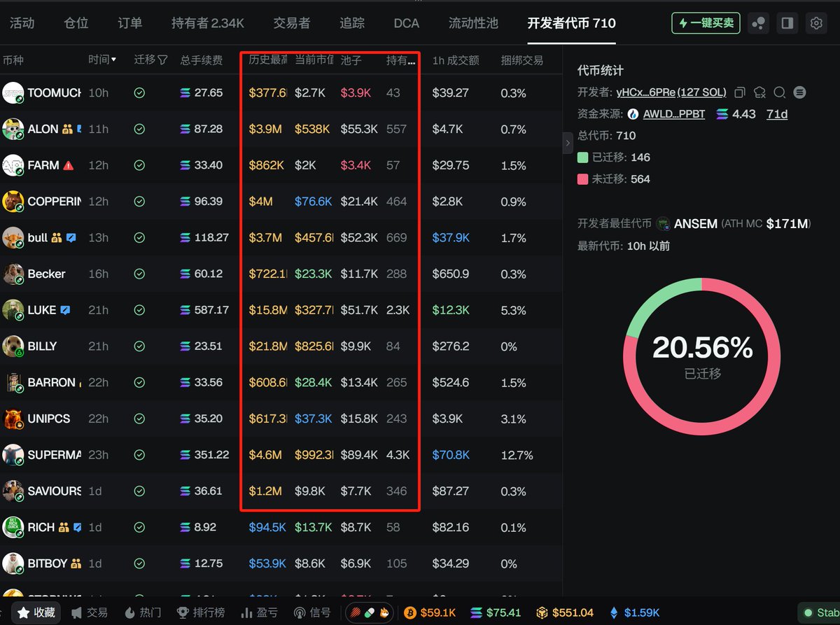Click the blue badge next to LUKE
Screen dimensions: 840x625
point(66,310)
